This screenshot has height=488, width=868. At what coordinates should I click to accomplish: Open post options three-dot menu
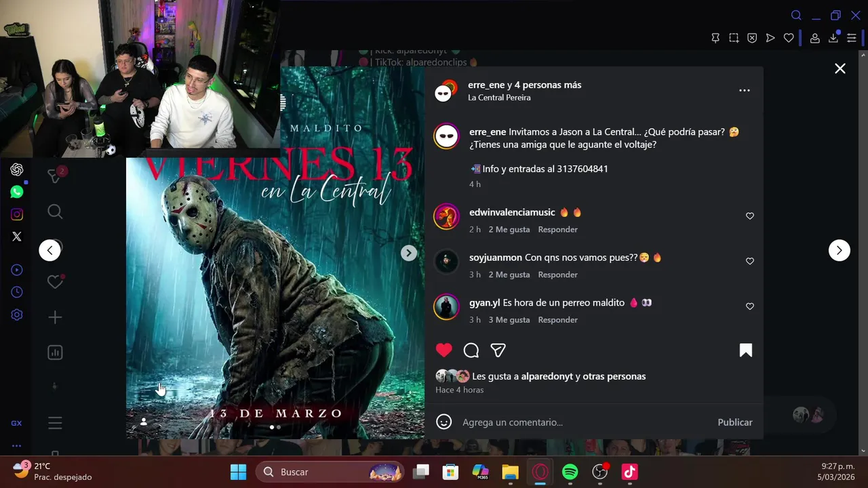[x=745, y=90]
